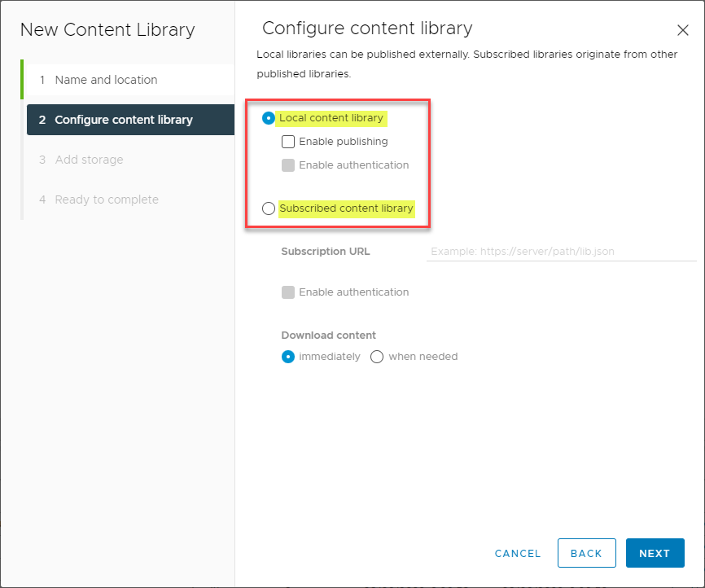Toggle Enable authentication below Subscription URL
This screenshot has height=588, width=705.
[287, 292]
